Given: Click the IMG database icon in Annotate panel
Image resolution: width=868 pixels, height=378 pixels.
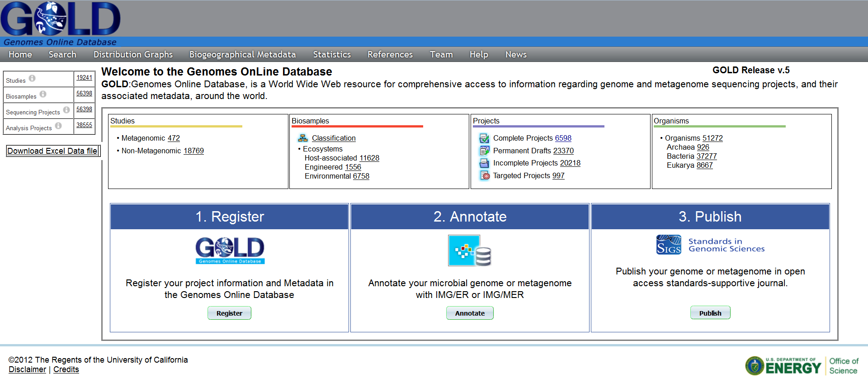Looking at the screenshot, I should (470, 250).
